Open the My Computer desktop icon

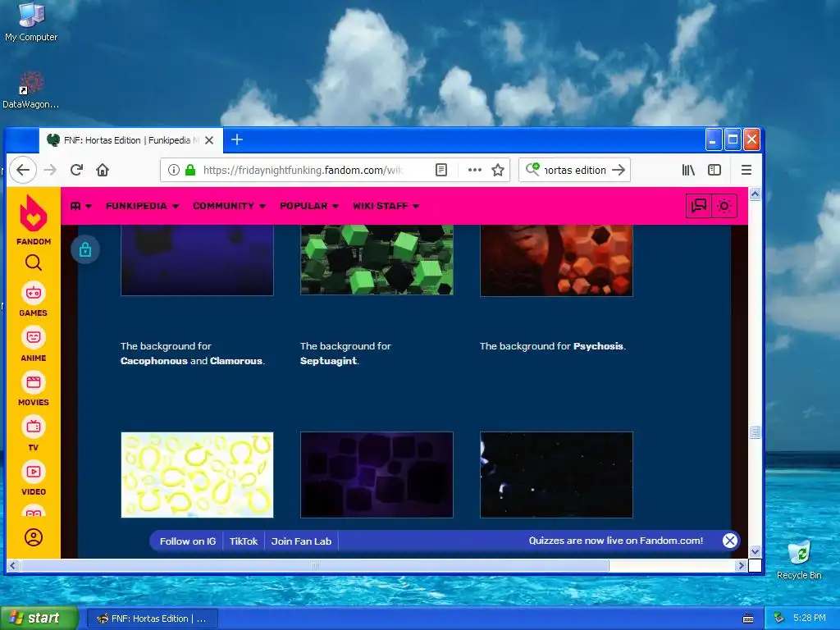(x=31, y=22)
